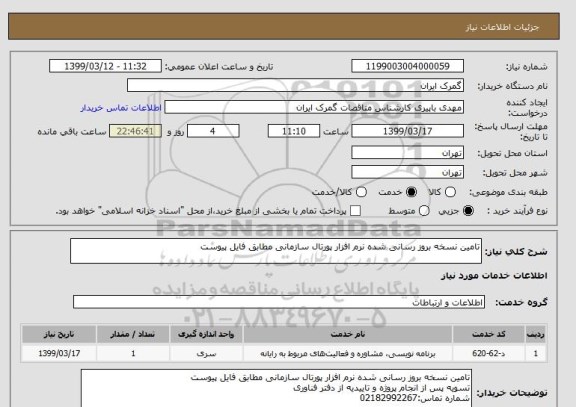Viewport: 576px width, 407px height.
Task: Select the خدمت radio button
Action: pos(411,192)
